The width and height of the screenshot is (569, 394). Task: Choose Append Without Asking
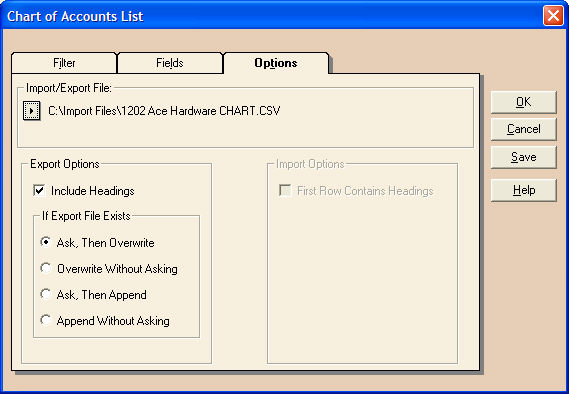[46, 320]
